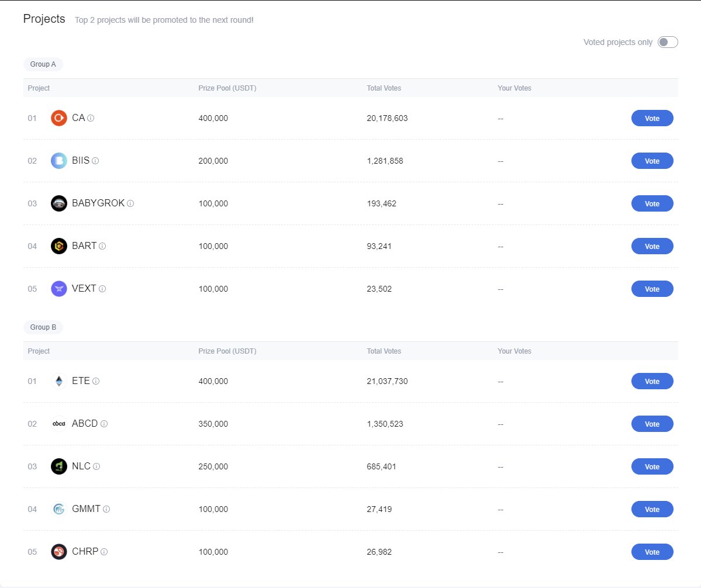
Task: Vote for the CHRP project
Action: click(x=652, y=552)
